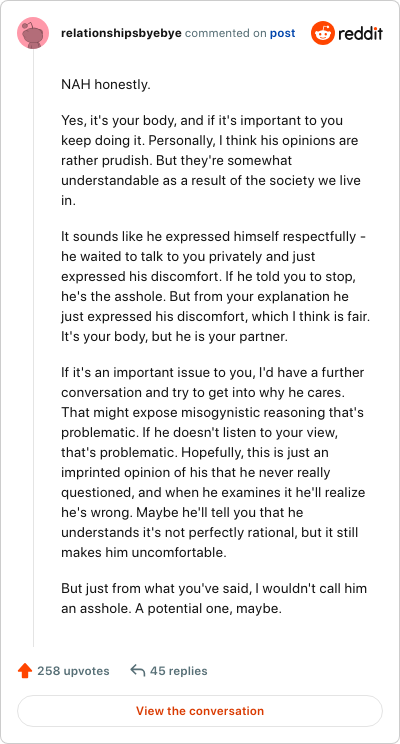Click the "NAH honestly." opening line
This screenshot has height=744, width=400.
pyautogui.click(x=105, y=85)
